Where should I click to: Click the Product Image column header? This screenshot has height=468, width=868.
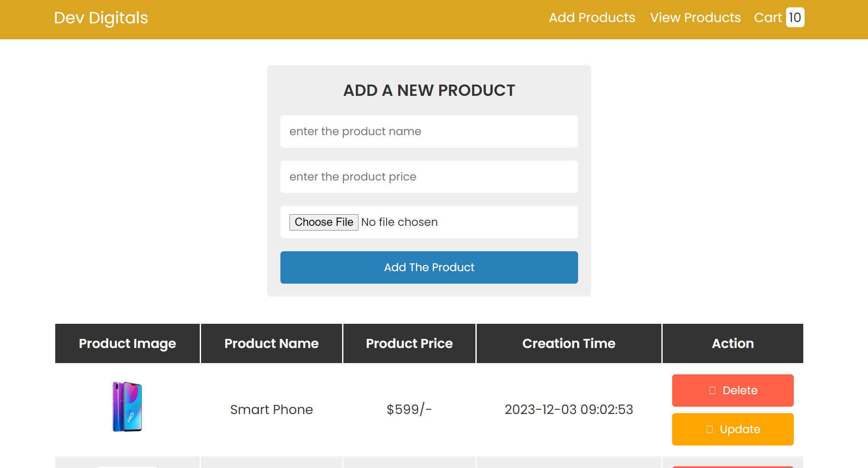[127, 343]
